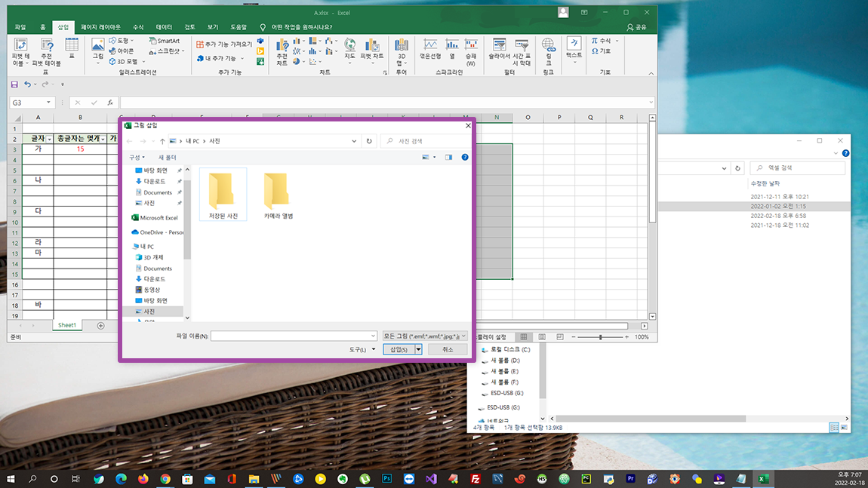The image size is (868, 488).
Task: Open My Add-ins (내 추가 기능) dropdown
Action: pos(220,58)
